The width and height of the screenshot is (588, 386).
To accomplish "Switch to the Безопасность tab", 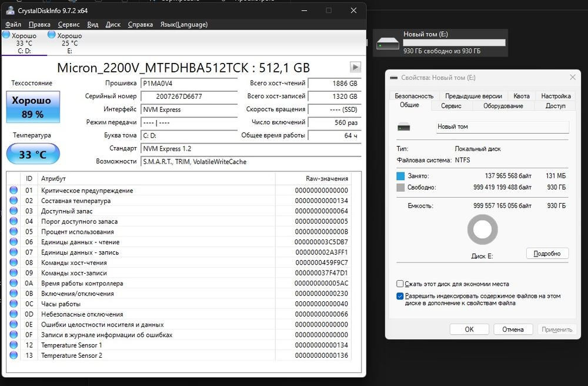I will (x=414, y=96).
